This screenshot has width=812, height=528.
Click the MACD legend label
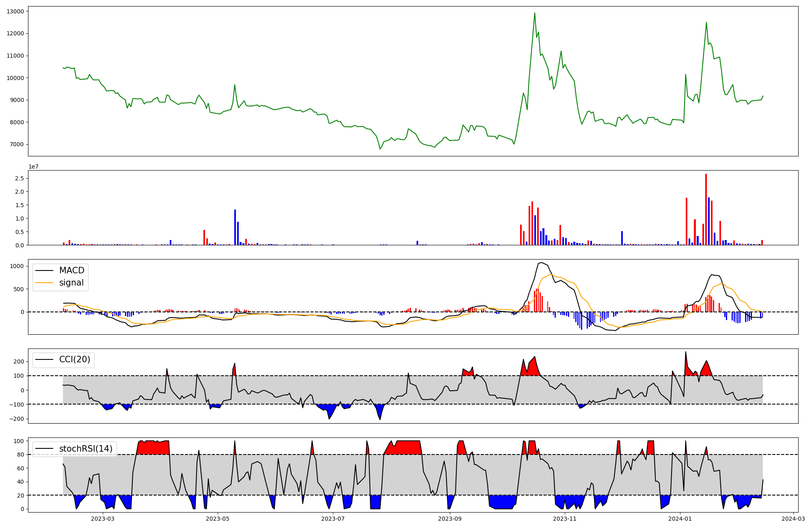[x=71, y=270]
